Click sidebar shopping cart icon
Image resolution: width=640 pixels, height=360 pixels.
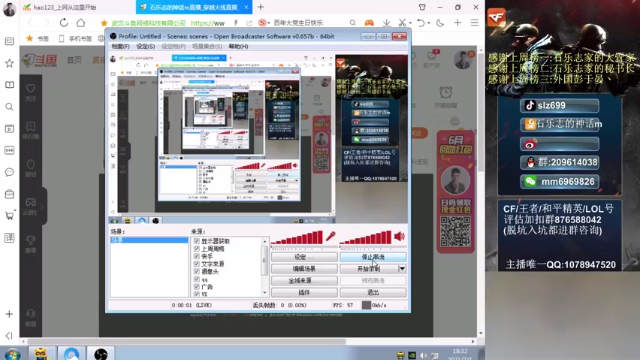tap(9, 216)
